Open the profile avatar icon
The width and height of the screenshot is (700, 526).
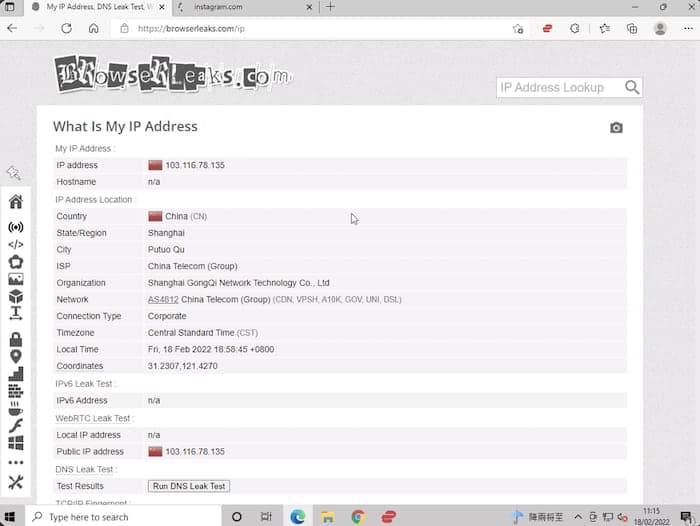[x=660, y=29]
